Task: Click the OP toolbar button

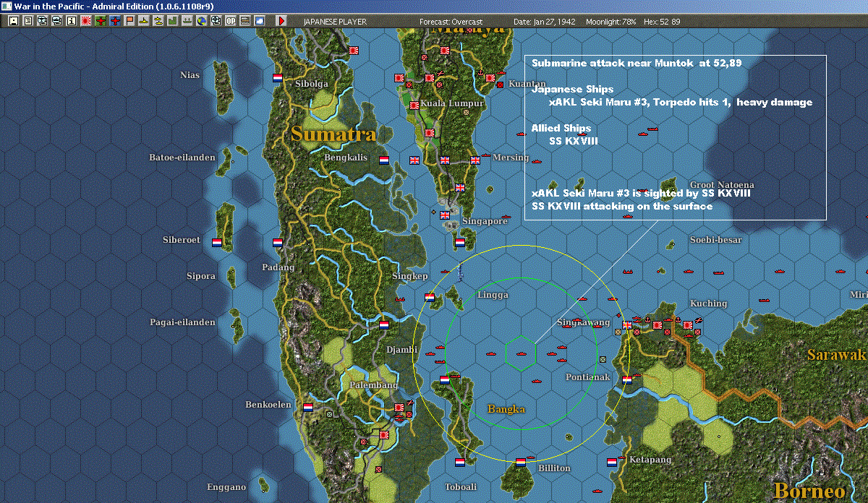Action: pos(231,21)
